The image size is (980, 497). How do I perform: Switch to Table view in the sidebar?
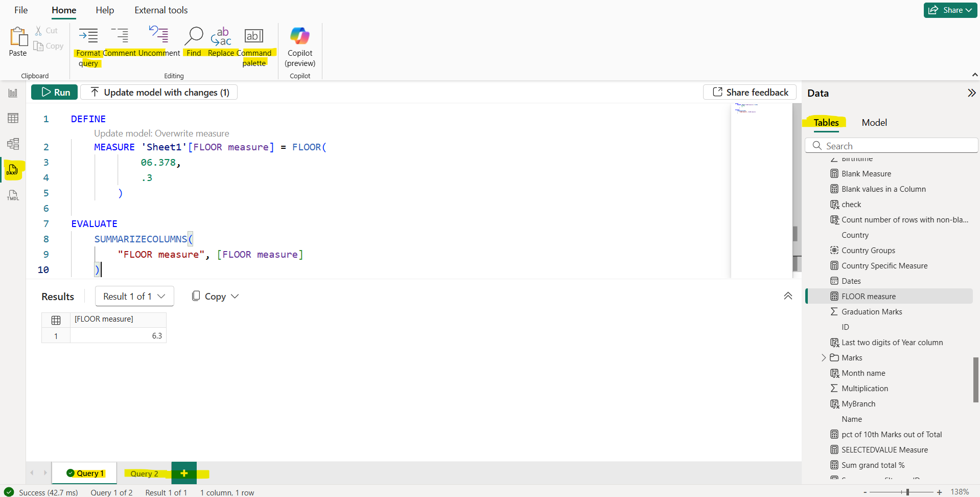13,118
